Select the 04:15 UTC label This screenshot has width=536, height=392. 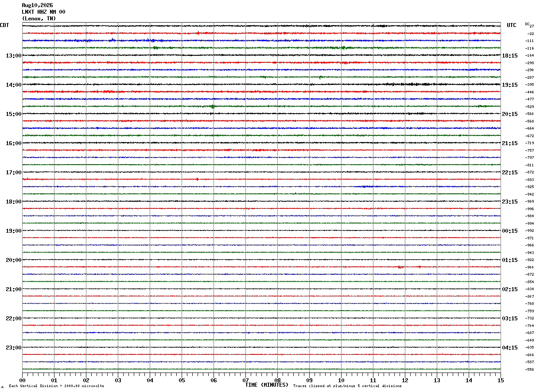click(x=510, y=348)
